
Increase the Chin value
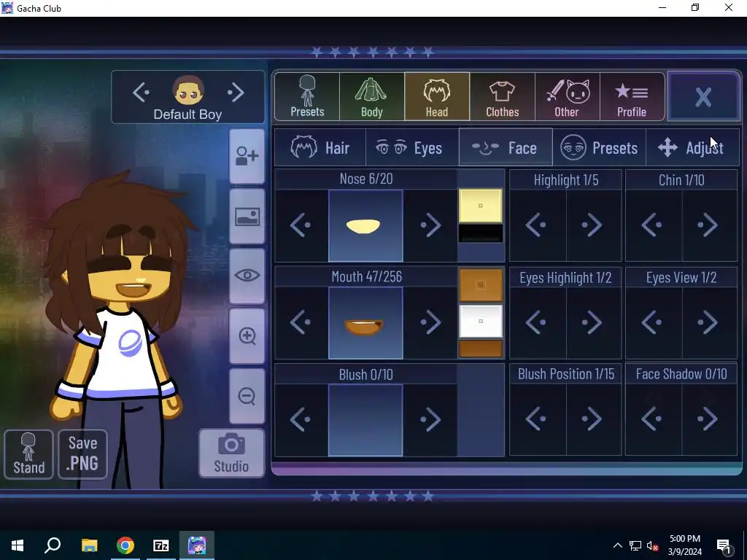709,225
